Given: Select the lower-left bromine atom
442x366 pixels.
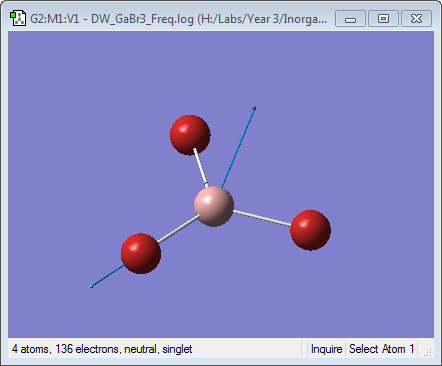Looking at the screenshot, I should (x=141, y=254).
